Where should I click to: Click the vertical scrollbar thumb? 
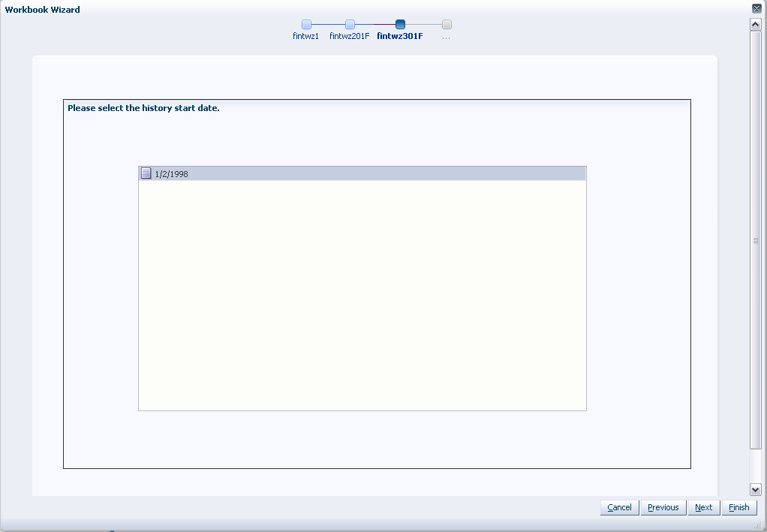(x=755, y=239)
